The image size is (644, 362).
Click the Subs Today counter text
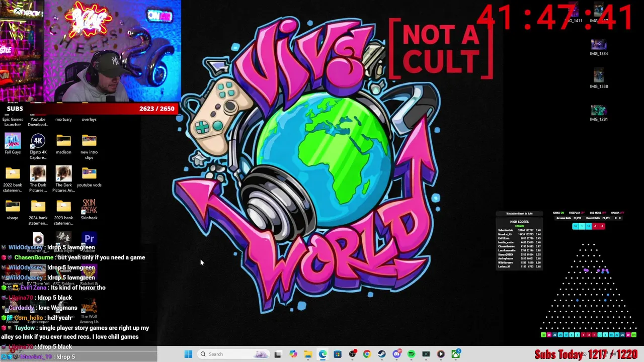pos(586,354)
